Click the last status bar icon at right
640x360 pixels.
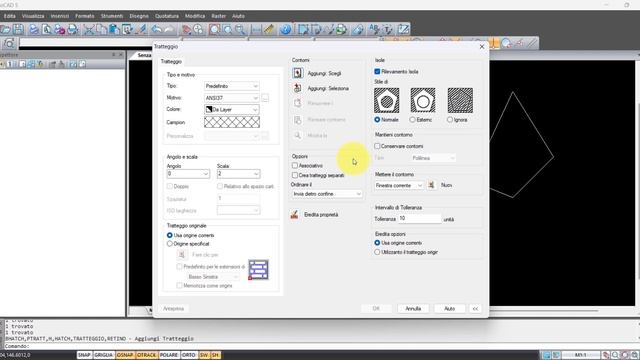(x=635, y=355)
